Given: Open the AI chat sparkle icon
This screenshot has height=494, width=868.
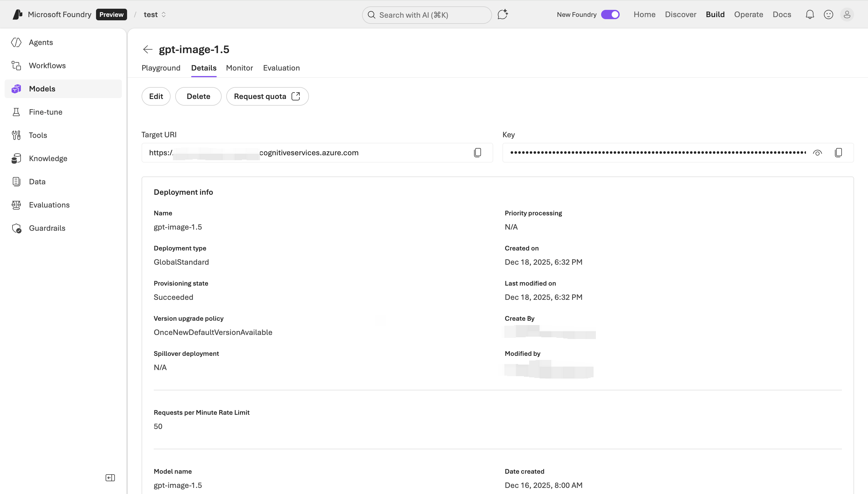Looking at the screenshot, I should (502, 15).
